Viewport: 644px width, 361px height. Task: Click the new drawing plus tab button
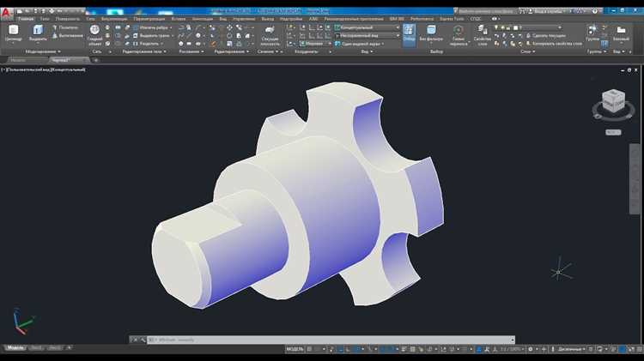click(x=95, y=60)
